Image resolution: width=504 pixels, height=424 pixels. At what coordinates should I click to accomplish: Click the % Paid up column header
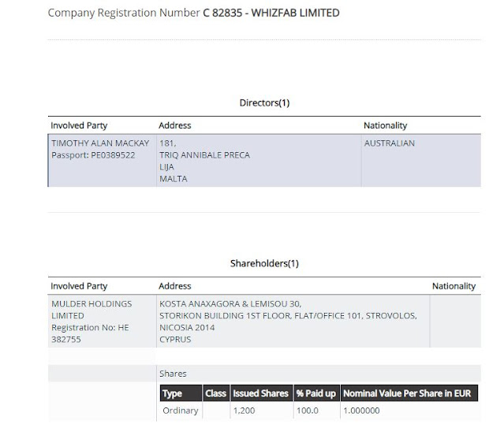315,393
